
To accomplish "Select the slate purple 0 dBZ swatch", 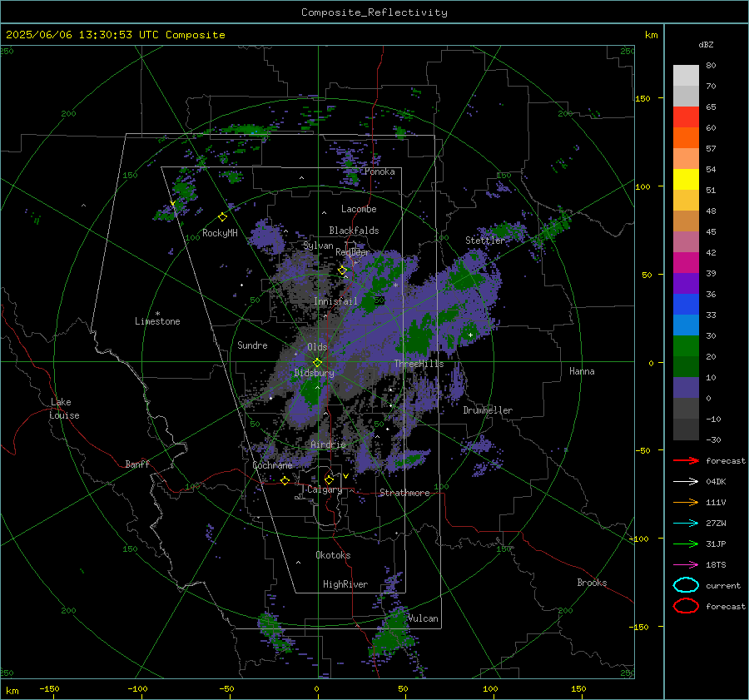I will pos(686,388).
